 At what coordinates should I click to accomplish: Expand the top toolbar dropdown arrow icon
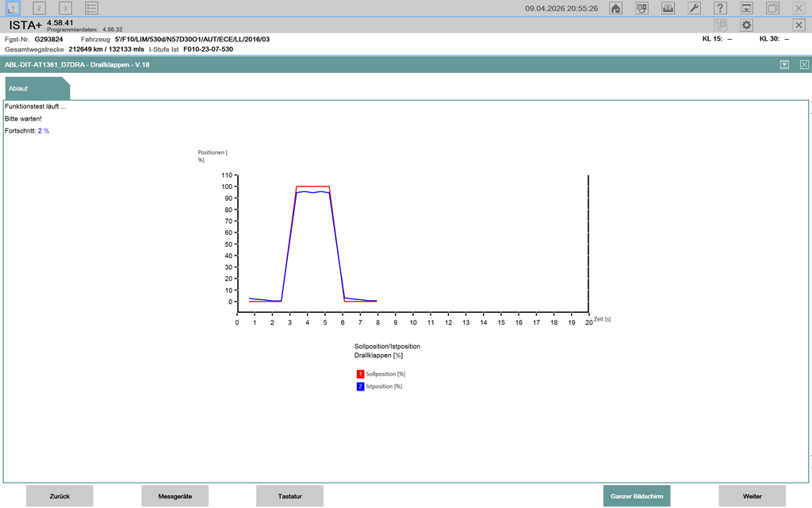pyautogui.click(x=746, y=8)
